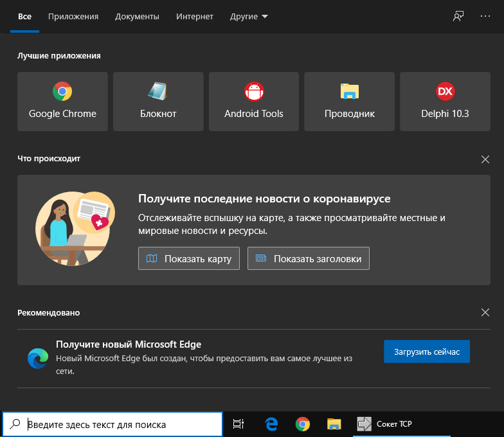
Task: Close the Рекомендовано section
Action: pyautogui.click(x=485, y=312)
